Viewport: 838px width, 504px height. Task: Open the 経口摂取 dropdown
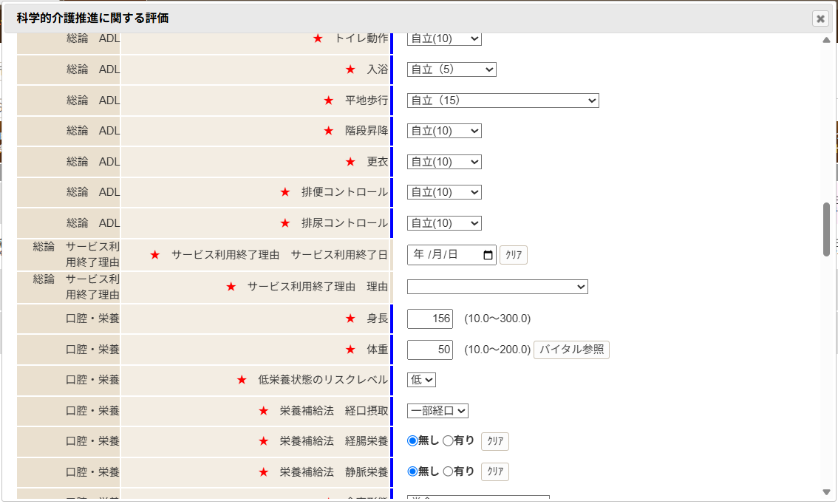(437, 411)
